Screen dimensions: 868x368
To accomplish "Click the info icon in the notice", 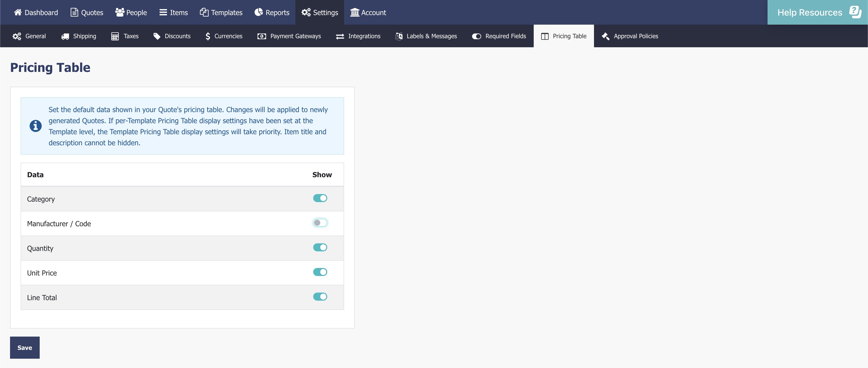I will click(35, 126).
